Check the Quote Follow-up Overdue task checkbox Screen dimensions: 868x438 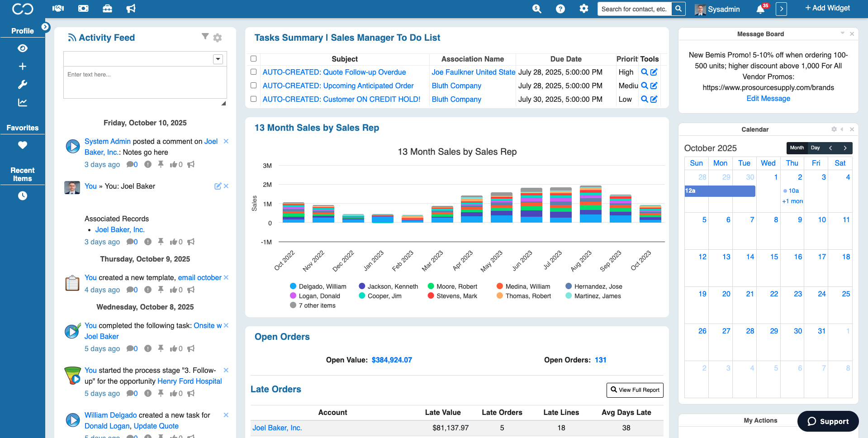pyautogui.click(x=254, y=72)
